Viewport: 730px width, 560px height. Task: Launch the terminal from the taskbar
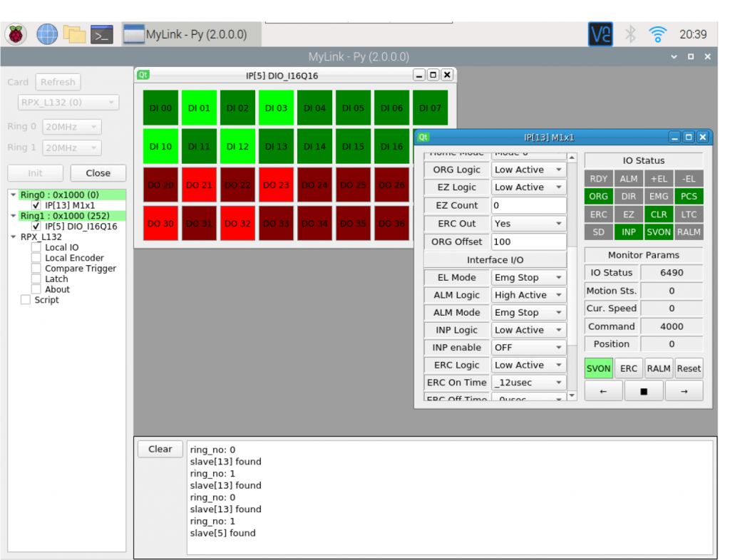(x=102, y=34)
